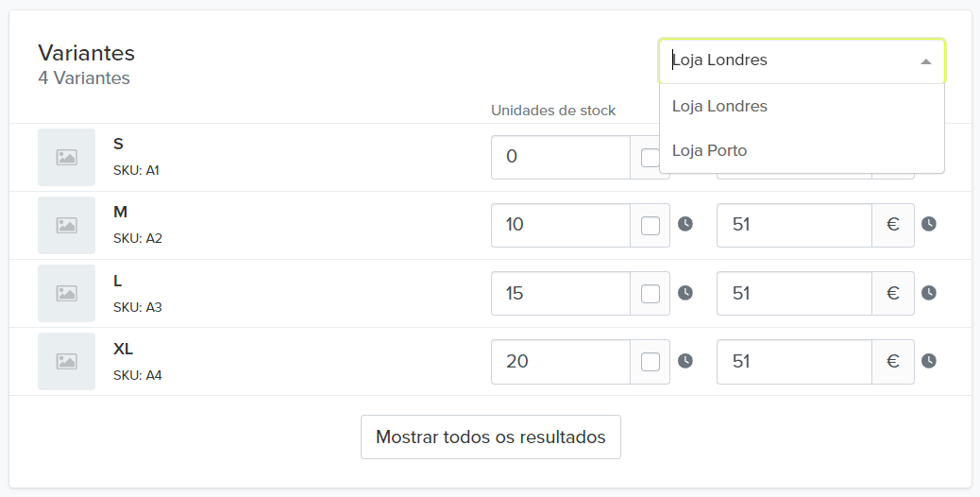The height and width of the screenshot is (497, 980).
Task: Click the clock icon beside L stock field
Action: click(x=685, y=293)
